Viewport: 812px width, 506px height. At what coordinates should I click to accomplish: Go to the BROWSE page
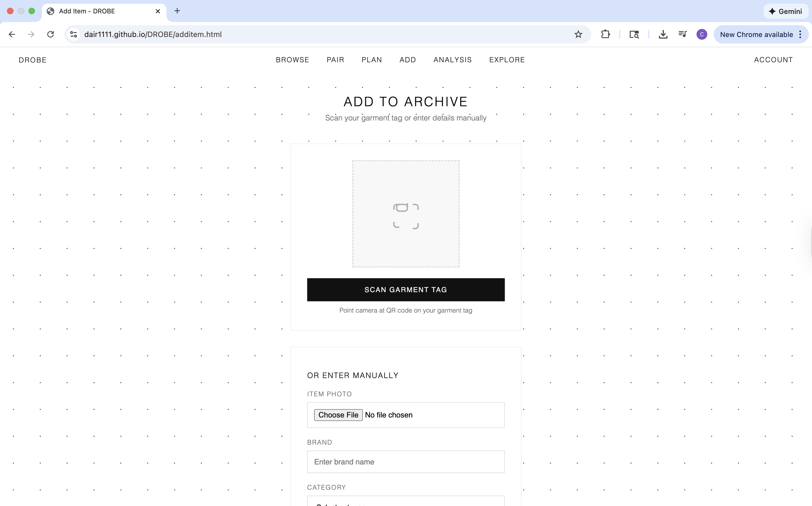(292, 60)
